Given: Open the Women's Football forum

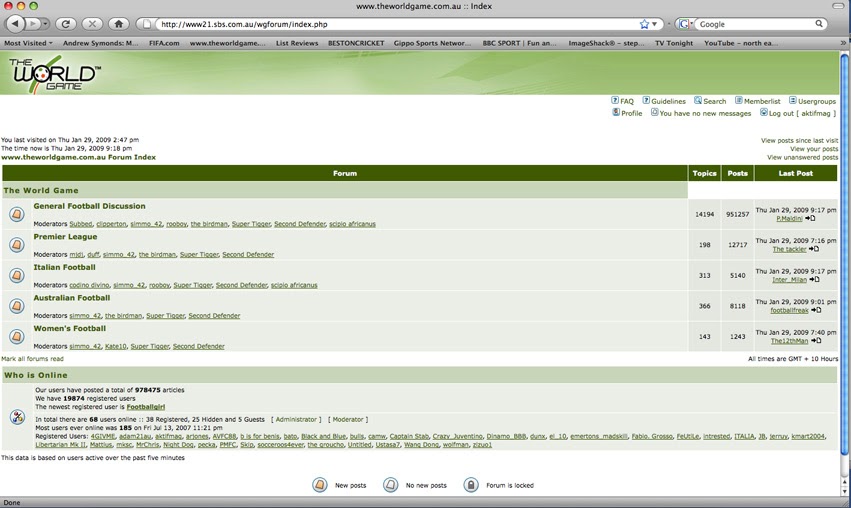Looking at the screenshot, I should pos(70,328).
